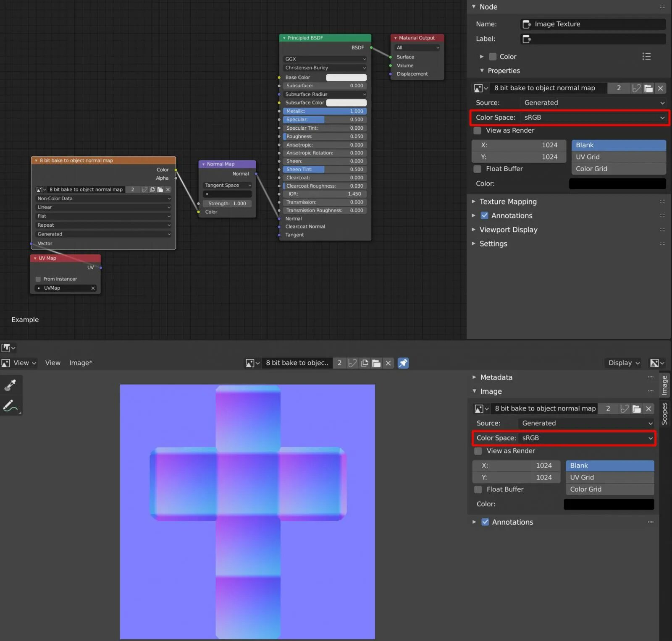Duplicate image icon inside Image Texture node
The height and width of the screenshot is (641, 672).
(152, 190)
